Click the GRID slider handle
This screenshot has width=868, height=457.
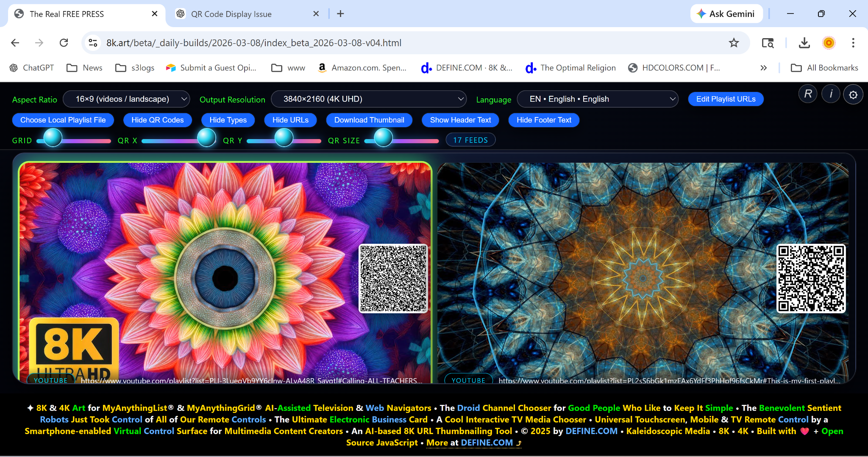click(53, 137)
